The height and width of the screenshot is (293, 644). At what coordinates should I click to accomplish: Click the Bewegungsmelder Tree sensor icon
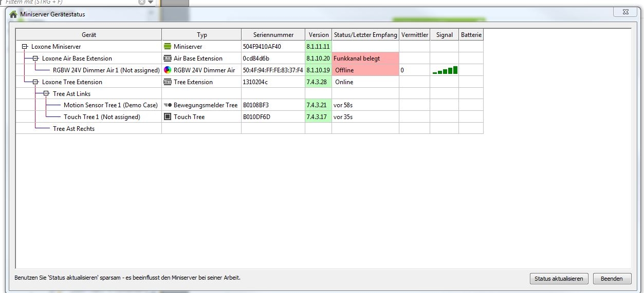[x=167, y=105]
